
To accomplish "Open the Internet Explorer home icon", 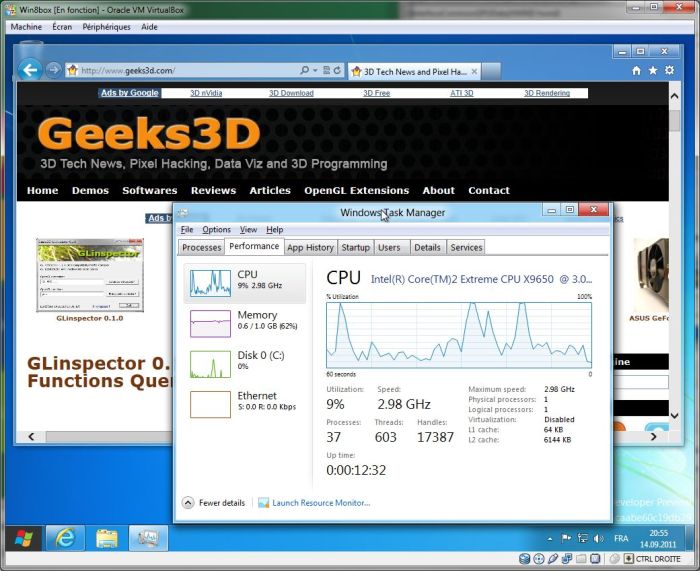I will tap(637, 70).
